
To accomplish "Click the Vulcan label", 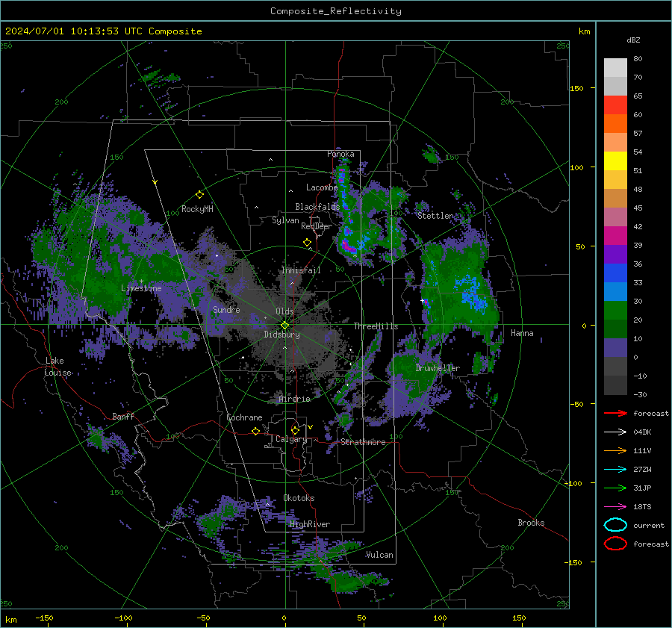I will click(379, 555).
